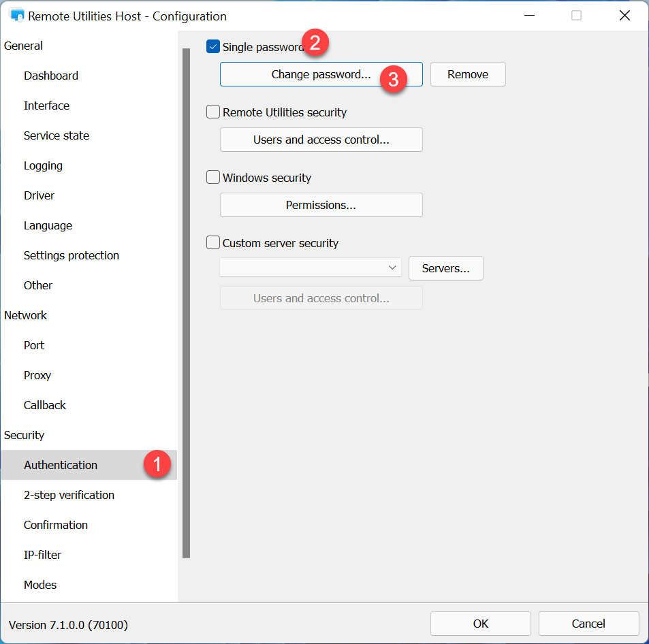Screen dimensions: 649x644
Task: Close the Configuration window
Action: coord(624,16)
